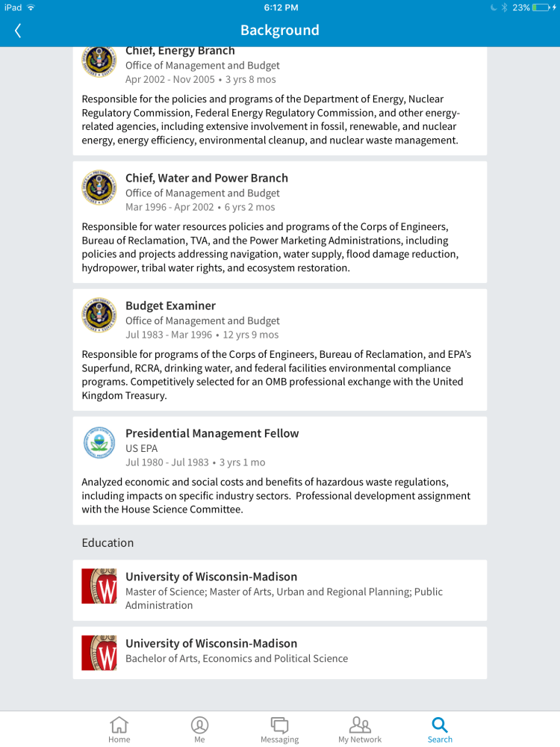560x747 pixels.
Task: Go to My Network tab
Action: coord(360,729)
